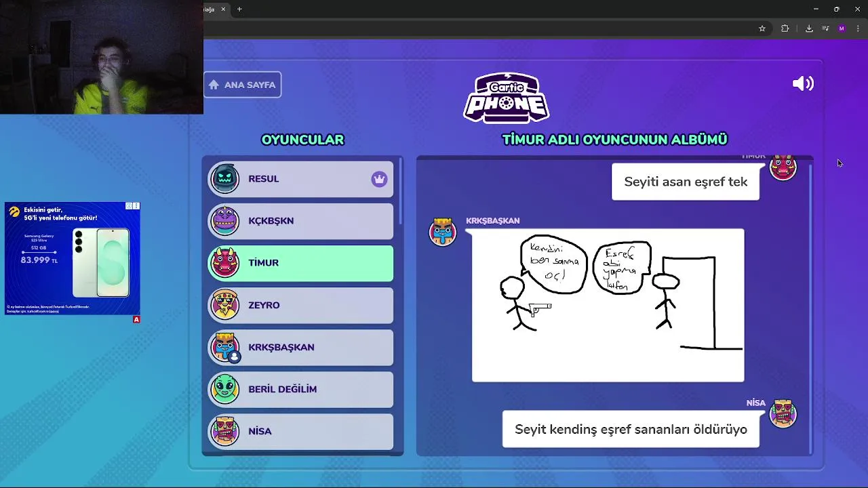This screenshot has width=868, height=488.
Task: Click the OYUNCULAR heading
Action: click(302, 140)
